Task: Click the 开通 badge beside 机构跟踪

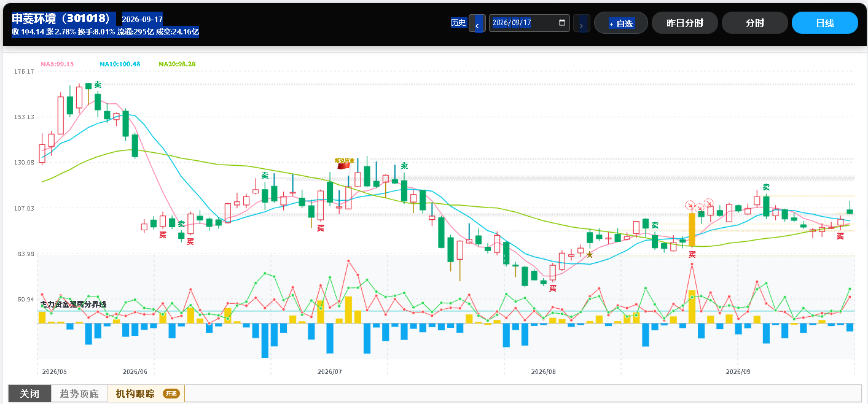Action: (171, 394)
